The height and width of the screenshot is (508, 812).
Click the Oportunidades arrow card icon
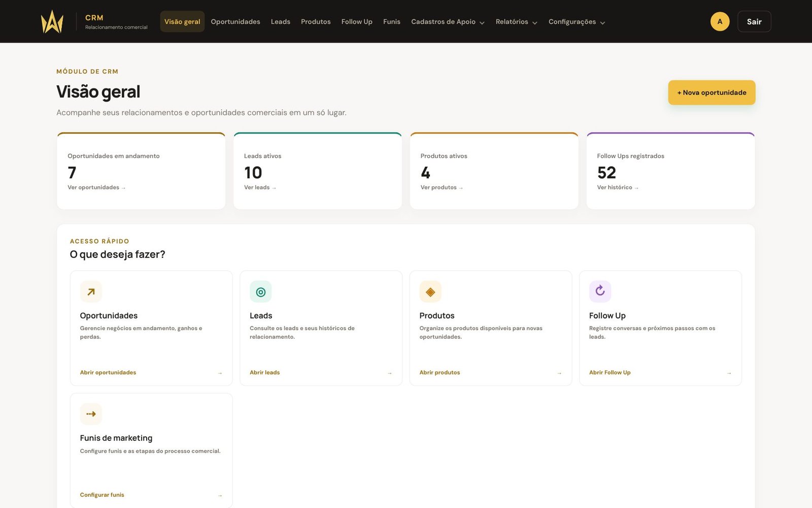tap(91, 292)
